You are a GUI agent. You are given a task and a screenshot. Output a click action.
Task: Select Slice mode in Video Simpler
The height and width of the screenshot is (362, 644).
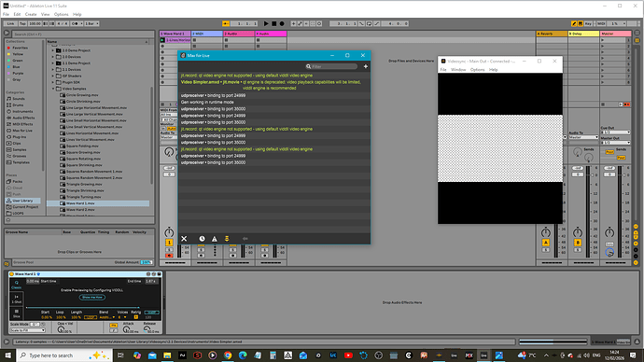[x=17, y=313]
